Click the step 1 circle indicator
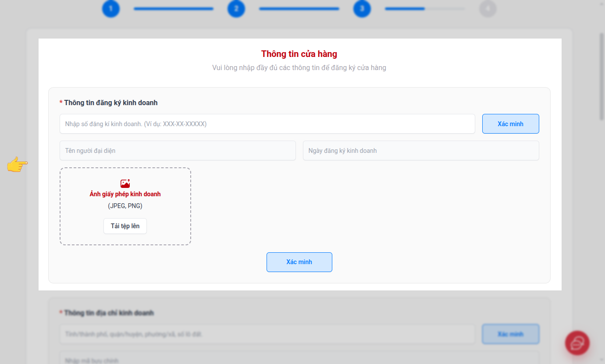The width and height of the screenshot is (605, 364). tap(111, 9)
